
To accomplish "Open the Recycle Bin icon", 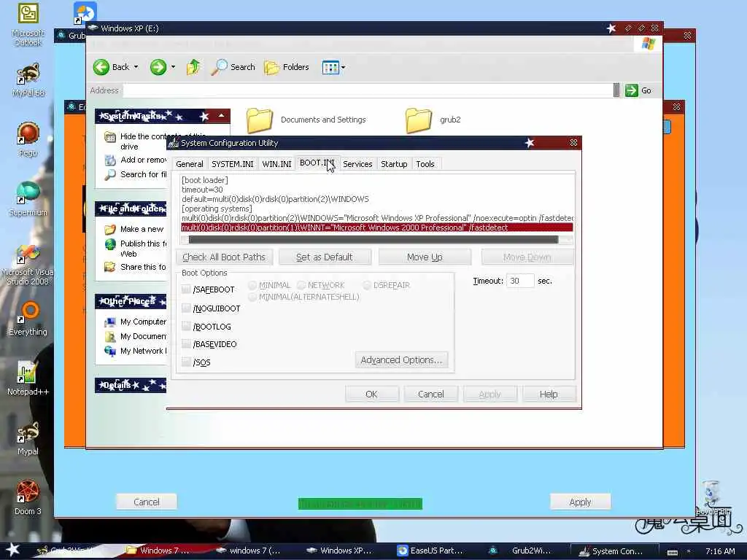I will [711, 498].
